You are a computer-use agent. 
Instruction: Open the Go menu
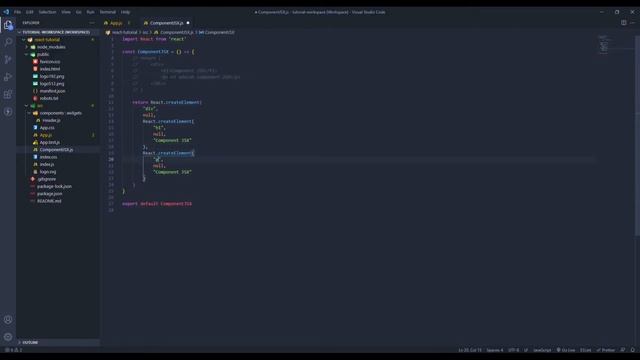[x=79, y=12]
